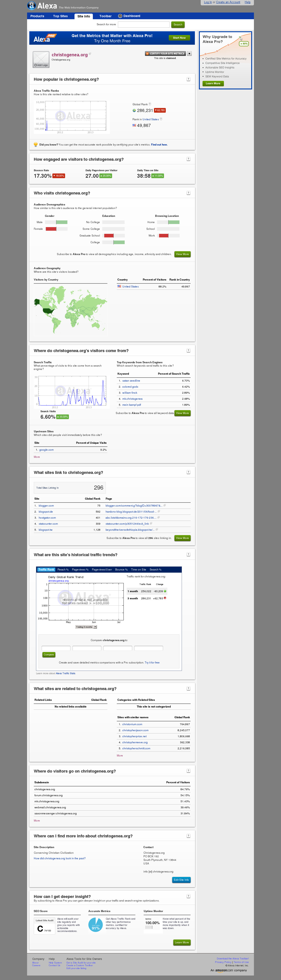281x980 pixels.
Task: Select the Reach % chart tab
Action: (x=63, y=570)
